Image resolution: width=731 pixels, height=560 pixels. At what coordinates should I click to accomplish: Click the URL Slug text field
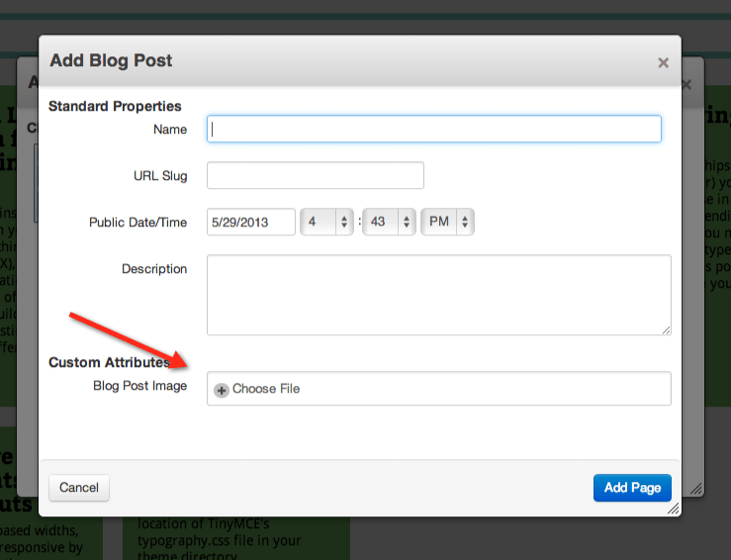(x=316, y=175)
